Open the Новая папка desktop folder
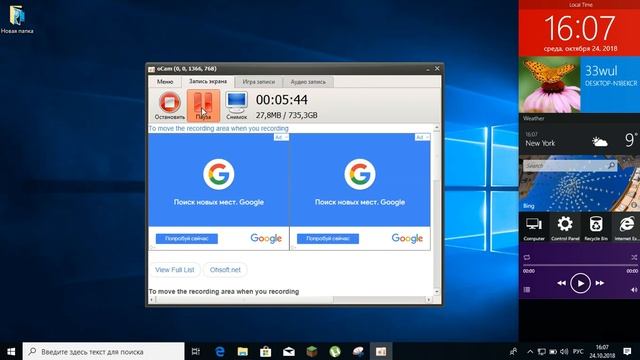The width and height of the screenshot is (640, 360). point(17,19)
